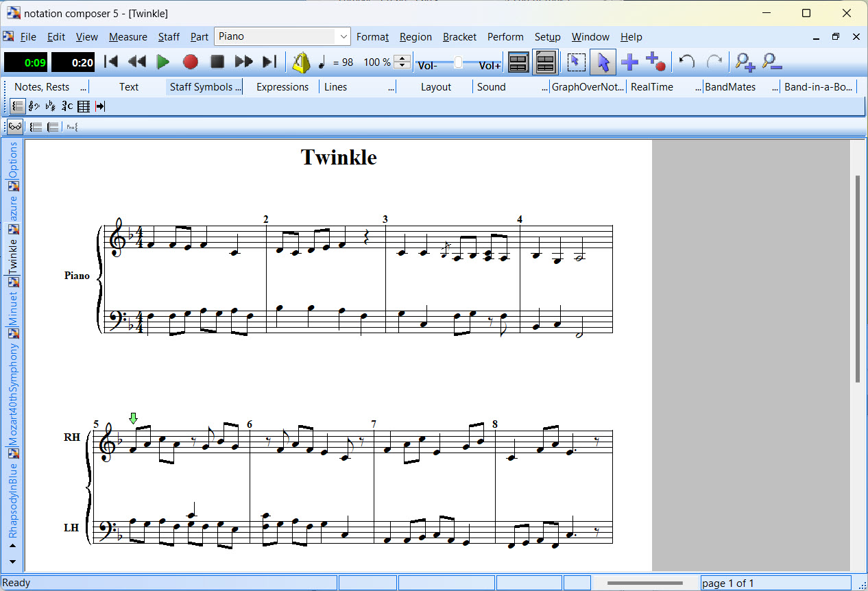Click the volume slider handle
Screen dimensions: 868x591
458,63
